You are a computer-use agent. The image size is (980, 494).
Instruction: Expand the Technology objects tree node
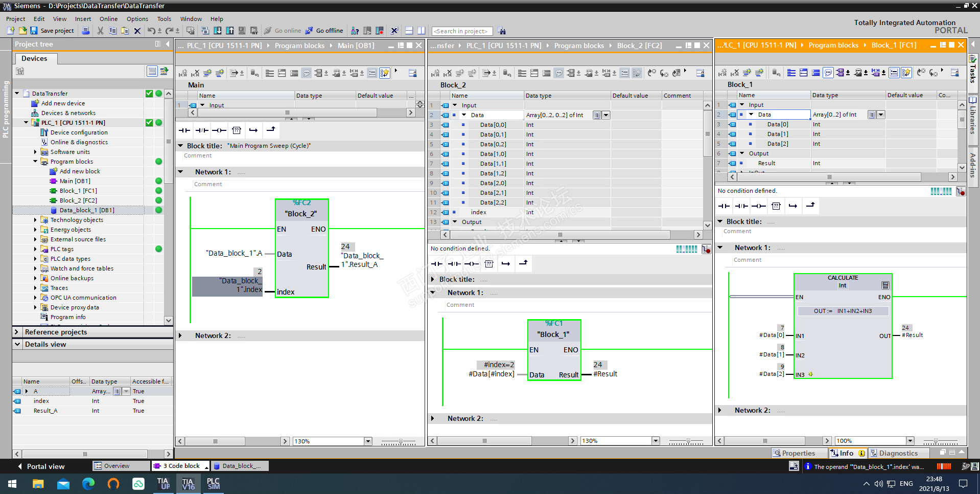[x=35, y=220]
